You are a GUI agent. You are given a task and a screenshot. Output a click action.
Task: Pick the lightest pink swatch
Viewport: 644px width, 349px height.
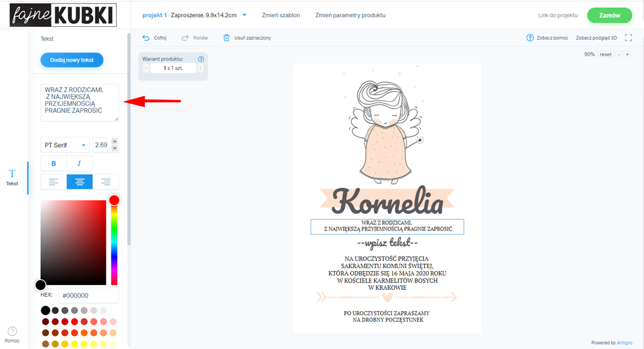[x=113, y=321]
